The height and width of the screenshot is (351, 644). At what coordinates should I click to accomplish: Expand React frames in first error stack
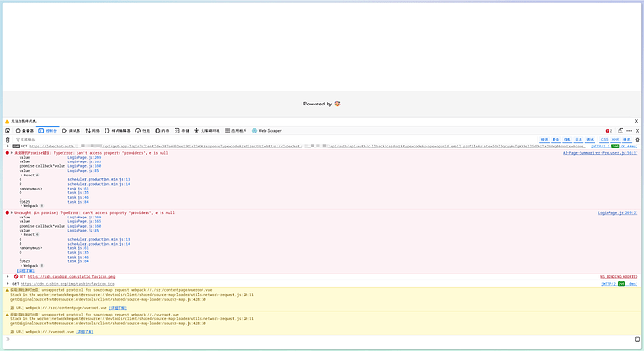[21, 175]
